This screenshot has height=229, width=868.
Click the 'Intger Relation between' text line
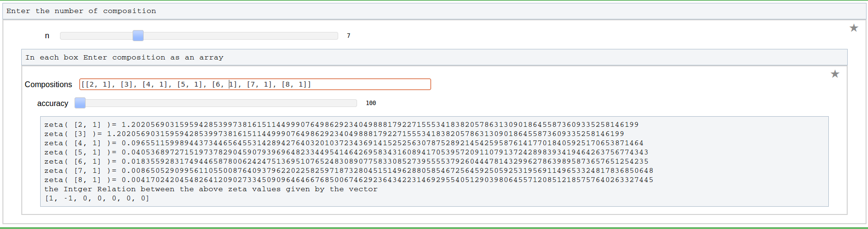coord(210,189)
